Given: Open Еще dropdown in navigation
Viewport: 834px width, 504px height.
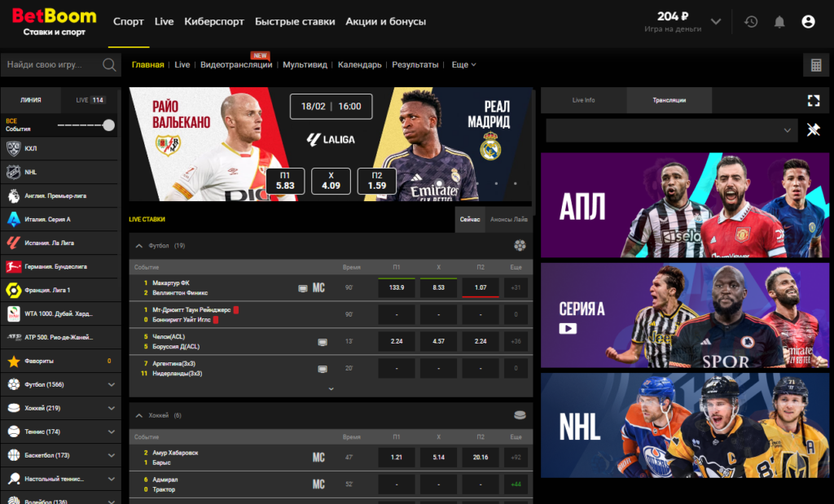Looking at the screenshot, I should pos(463,65).
